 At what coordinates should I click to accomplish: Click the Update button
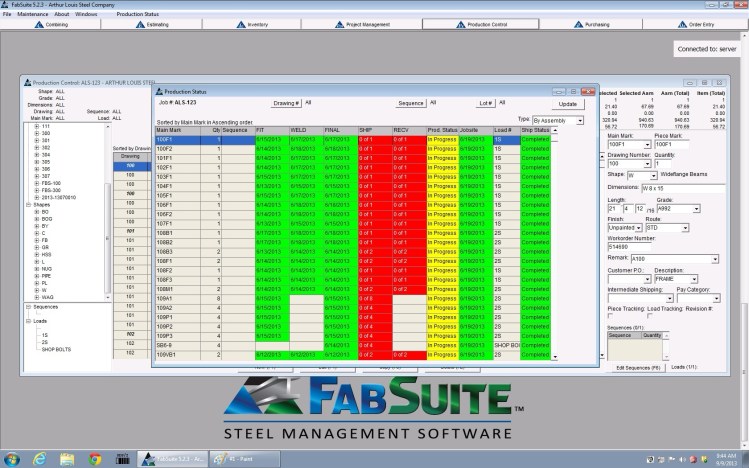pyautogui.click(x=567, y=103)
